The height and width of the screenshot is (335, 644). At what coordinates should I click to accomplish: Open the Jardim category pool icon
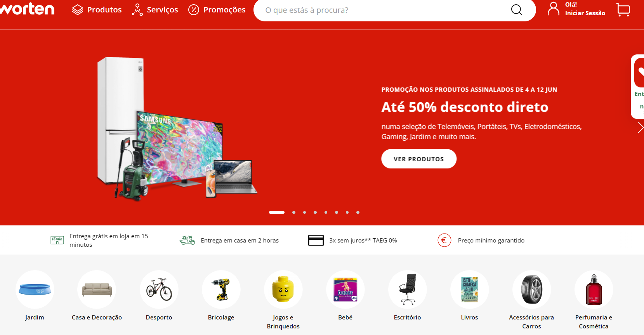35,290
